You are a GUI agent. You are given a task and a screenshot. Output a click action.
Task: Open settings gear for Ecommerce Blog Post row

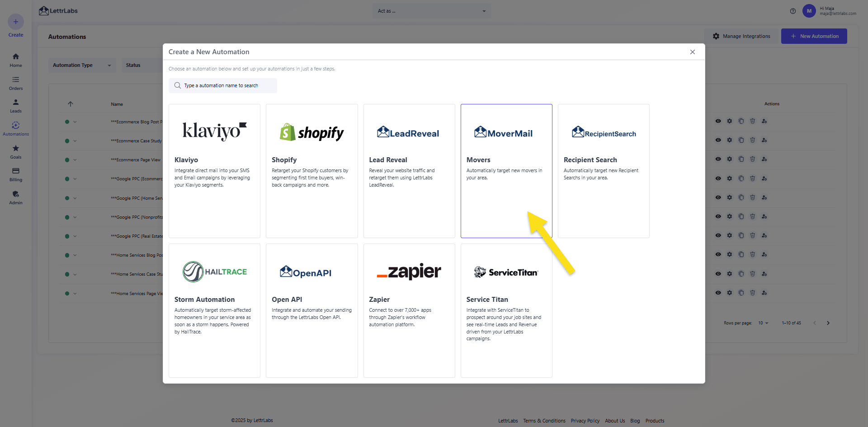730,121
